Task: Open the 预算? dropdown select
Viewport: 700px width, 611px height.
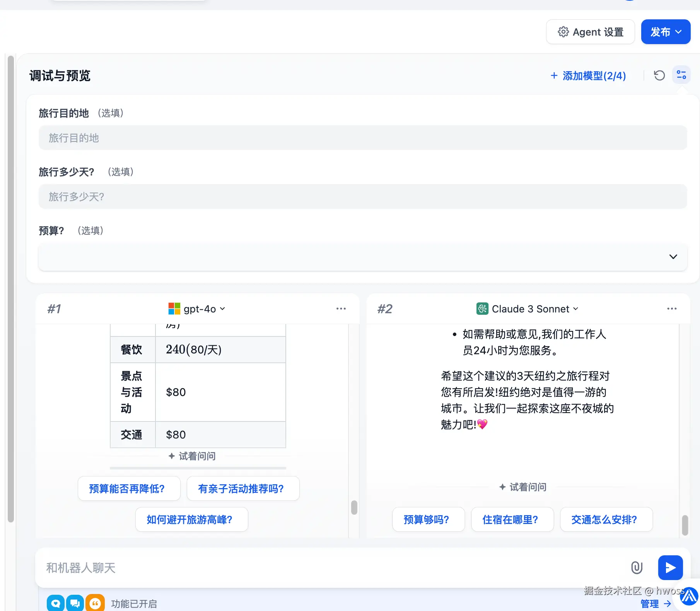Action: click(363, 257)
